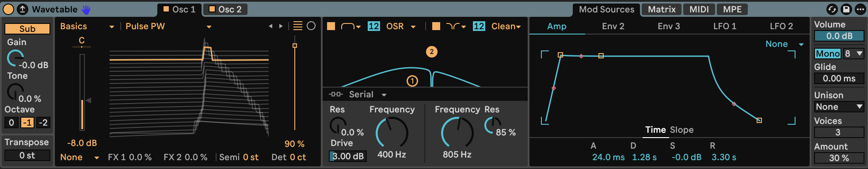Adjust the Sub Tone knob
This screenshot has width=868, height=169.
click(x=15, y=92)
